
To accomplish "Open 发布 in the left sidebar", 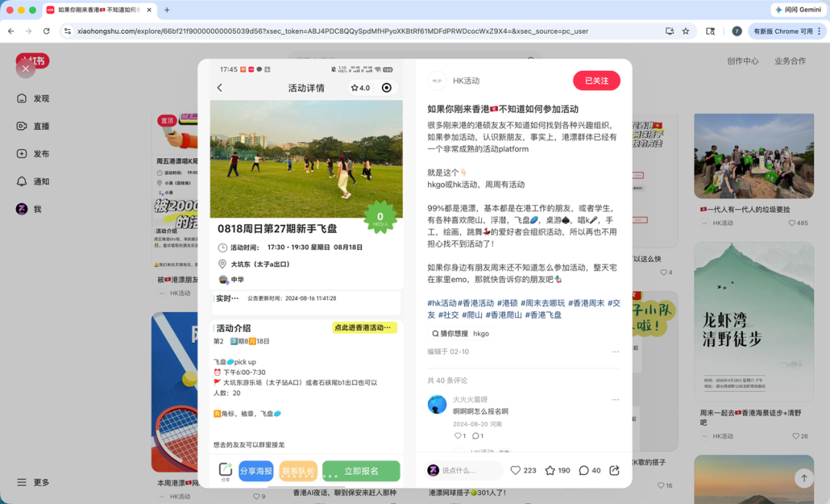I will tap(34, 154).
